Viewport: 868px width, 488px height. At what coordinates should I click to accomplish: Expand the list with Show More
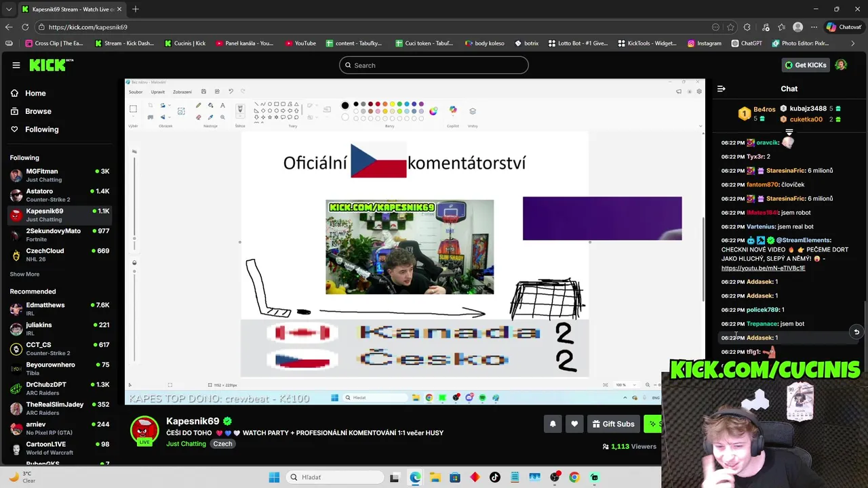pyautogui.click(x=24, y=274)
